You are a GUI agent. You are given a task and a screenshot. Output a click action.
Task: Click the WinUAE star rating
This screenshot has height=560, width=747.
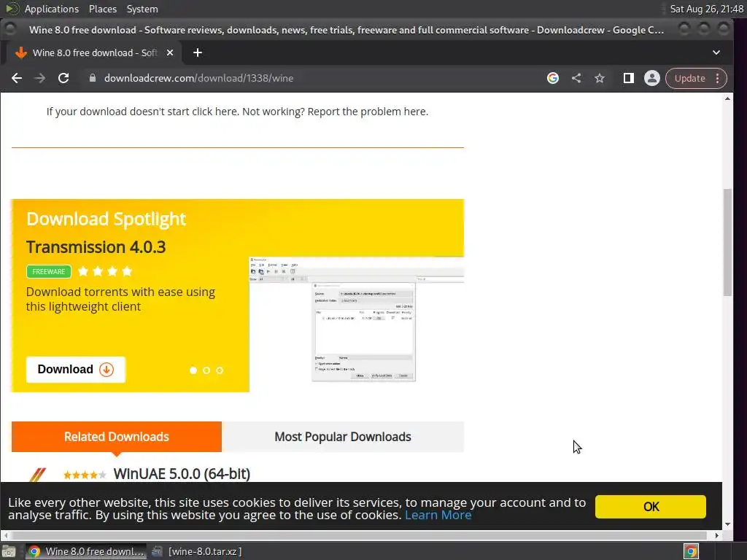tap(85, 474)
